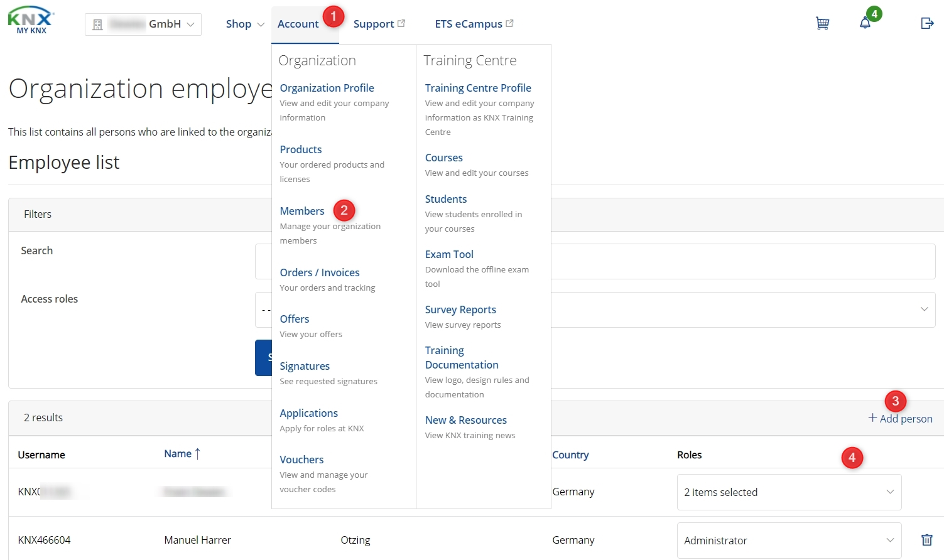This screenshot has height=560, width=944.
Task: Click the organization building icon
Action: click(x=97, y=24)
